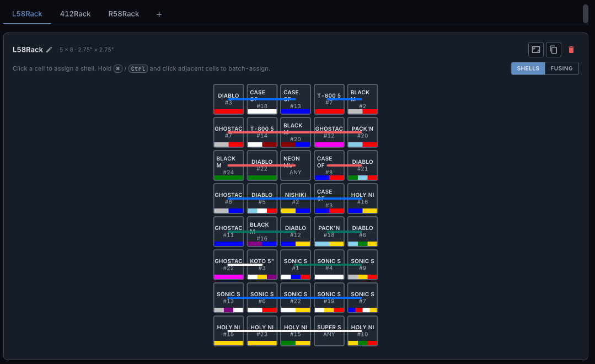Click the vertical scrollbar at right edge

click(x=586, y=14)
